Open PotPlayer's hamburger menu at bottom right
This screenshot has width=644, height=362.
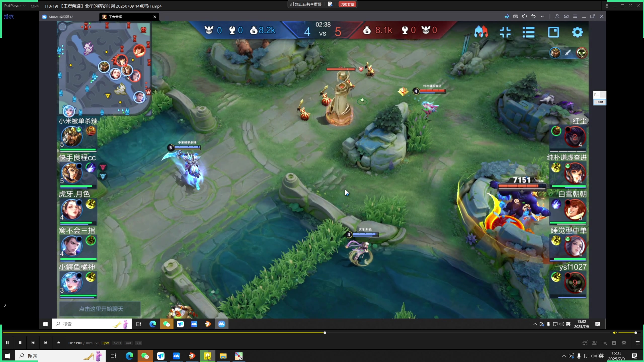point(637,343)
